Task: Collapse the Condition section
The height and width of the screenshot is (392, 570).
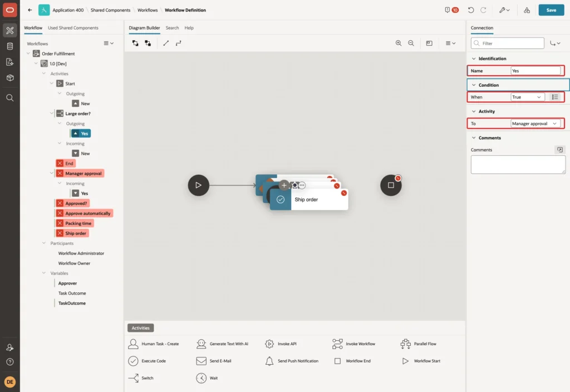Action: tap(473, 85)
